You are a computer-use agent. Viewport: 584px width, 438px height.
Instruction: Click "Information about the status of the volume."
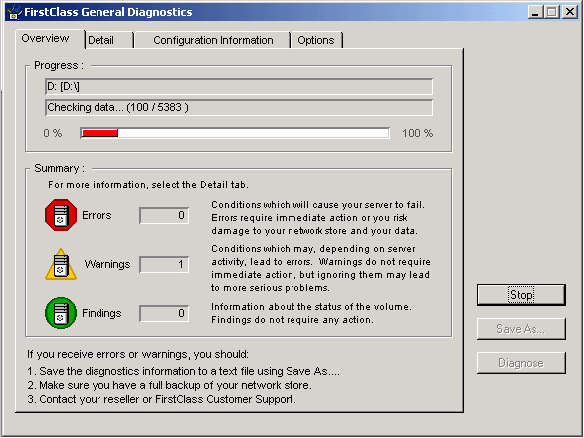pyautogui.click(x=311, y=307)
